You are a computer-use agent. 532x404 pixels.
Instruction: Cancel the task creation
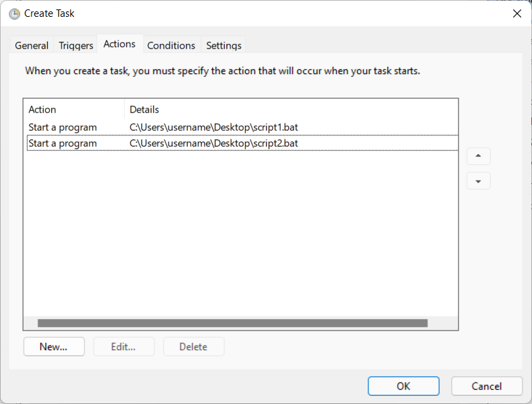click(486, 386)
